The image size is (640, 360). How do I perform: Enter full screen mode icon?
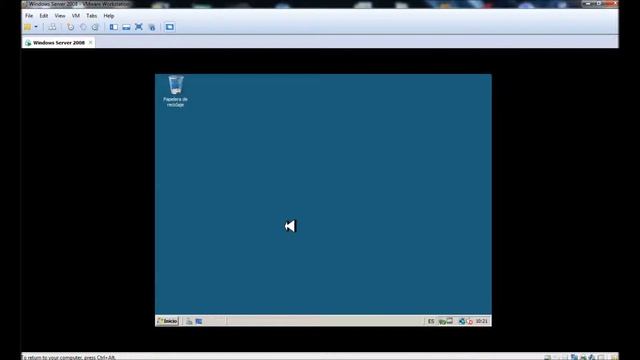point(139,27)
